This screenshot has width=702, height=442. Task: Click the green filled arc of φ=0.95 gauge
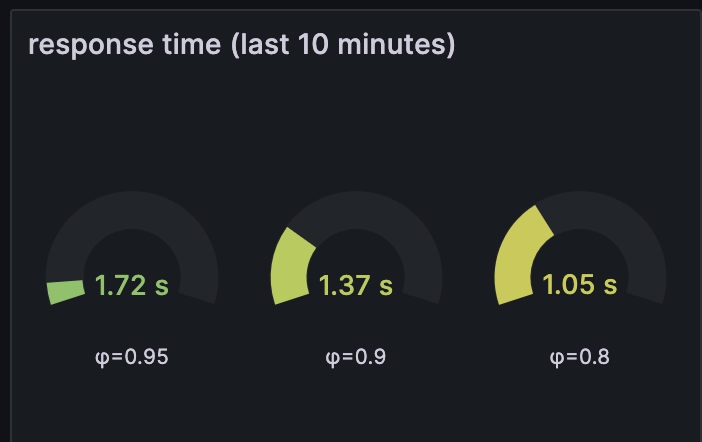[66, 292]
